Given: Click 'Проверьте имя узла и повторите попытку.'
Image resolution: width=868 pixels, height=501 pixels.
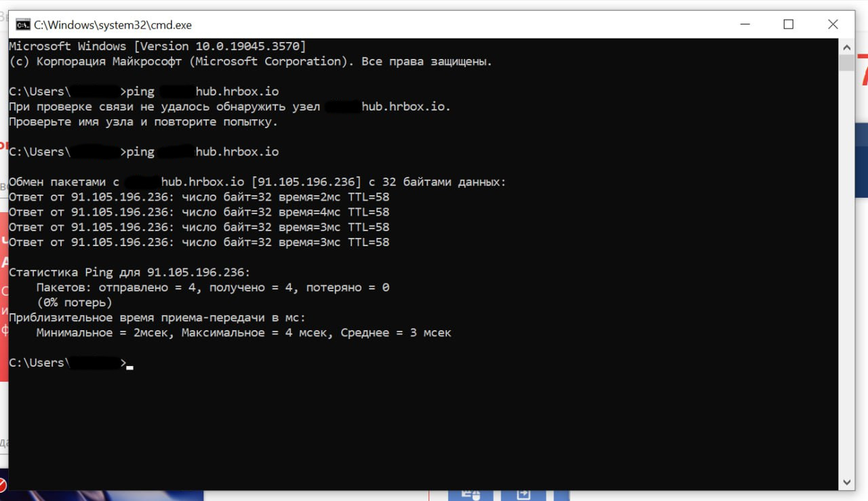Looking at the screenshot, I should tap(143, 122).
